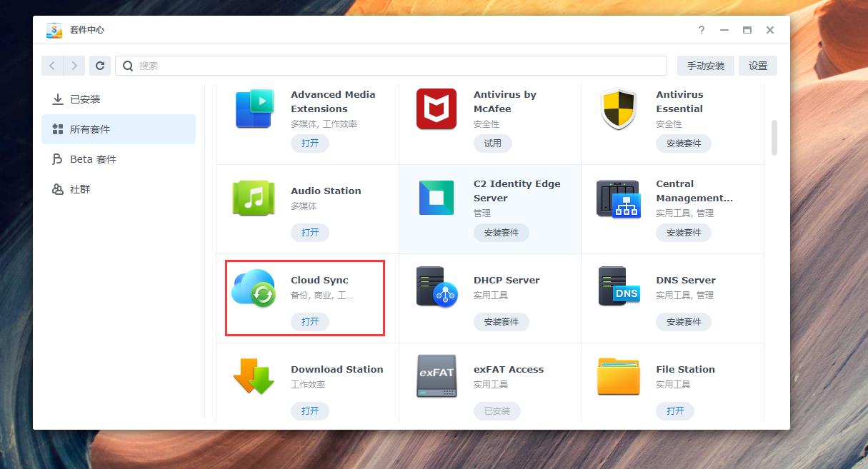Image resolution: width=868 pixels, height=469 pixels.
Task: Open the 已安装 installed packages section
Action: click(x=119, y=99)
